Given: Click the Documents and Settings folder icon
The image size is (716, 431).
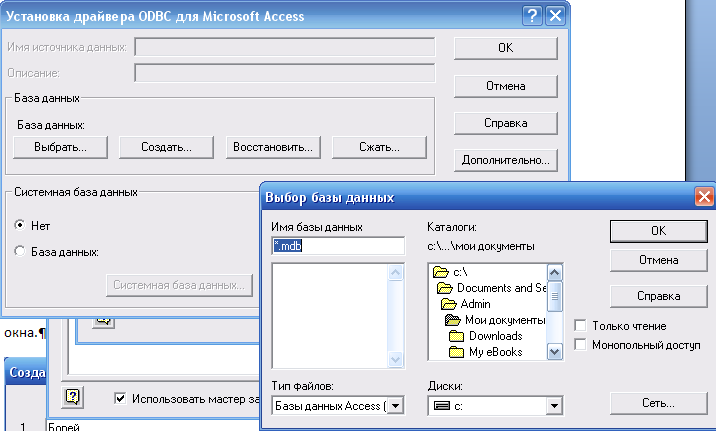Looking at the screenshot, I should [445, 288].
